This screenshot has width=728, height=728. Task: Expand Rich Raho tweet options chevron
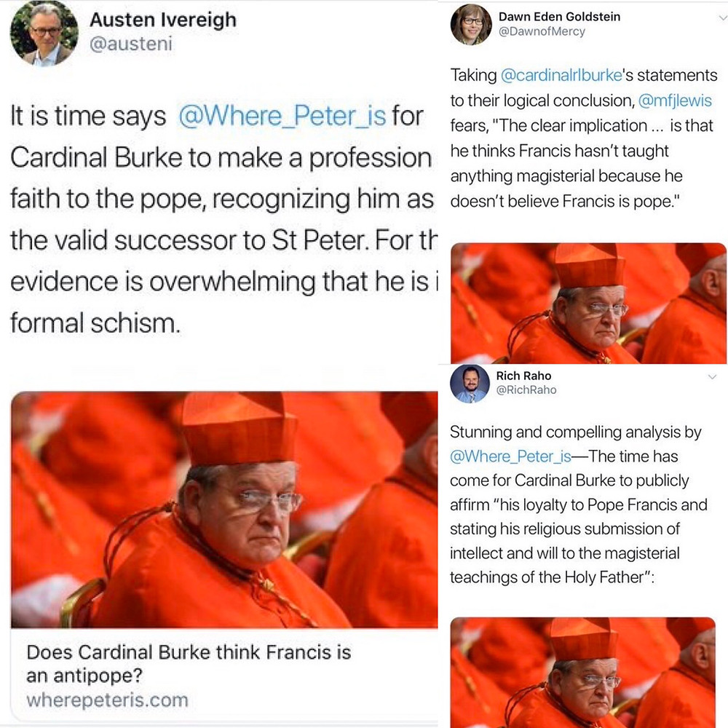(712, 377)
